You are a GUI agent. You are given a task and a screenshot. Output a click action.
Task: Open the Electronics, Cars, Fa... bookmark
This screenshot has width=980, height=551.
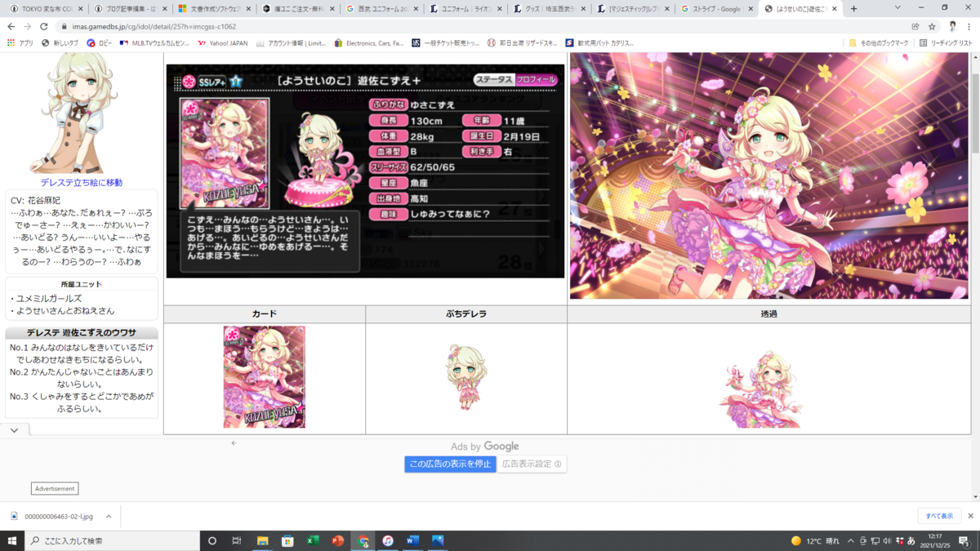(x=368, y=42)
